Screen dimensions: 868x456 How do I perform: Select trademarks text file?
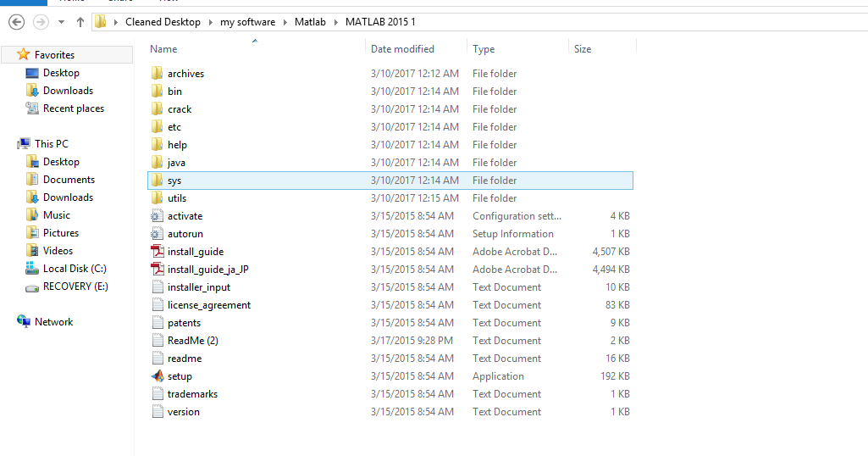(192, 394)
